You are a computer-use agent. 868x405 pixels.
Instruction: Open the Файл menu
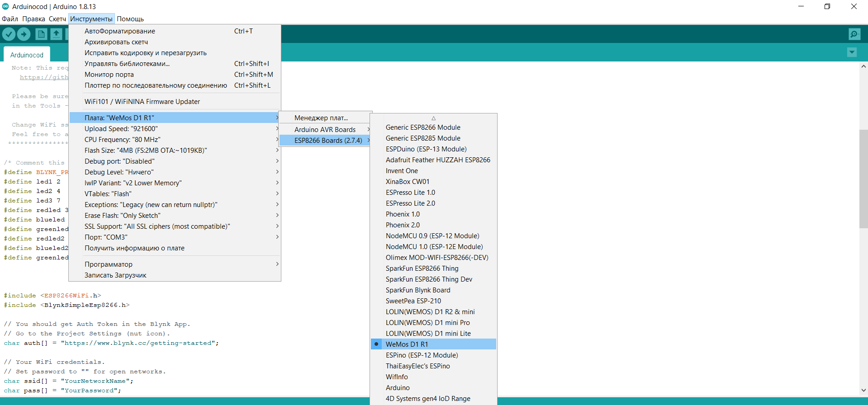[x=10, y=19]
